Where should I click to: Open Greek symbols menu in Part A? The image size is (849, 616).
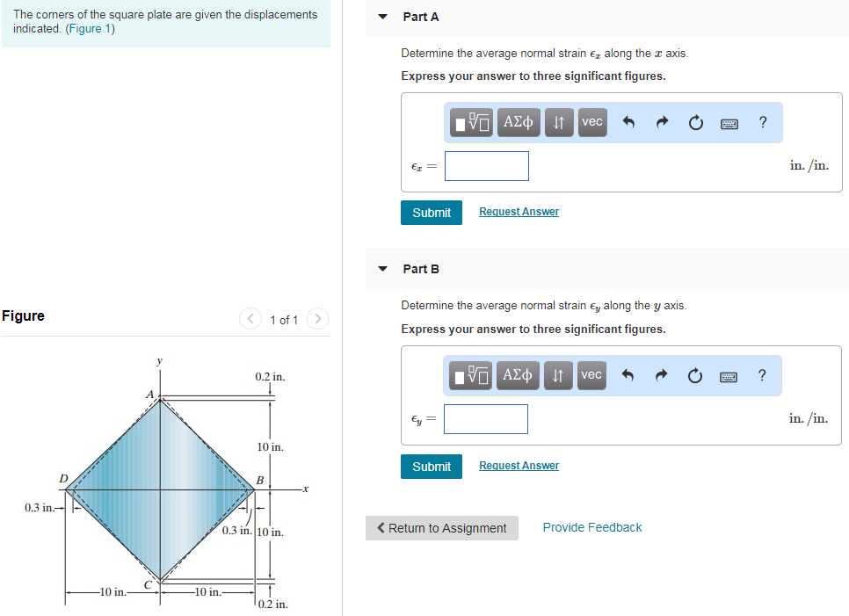click(x=519, y=122)
